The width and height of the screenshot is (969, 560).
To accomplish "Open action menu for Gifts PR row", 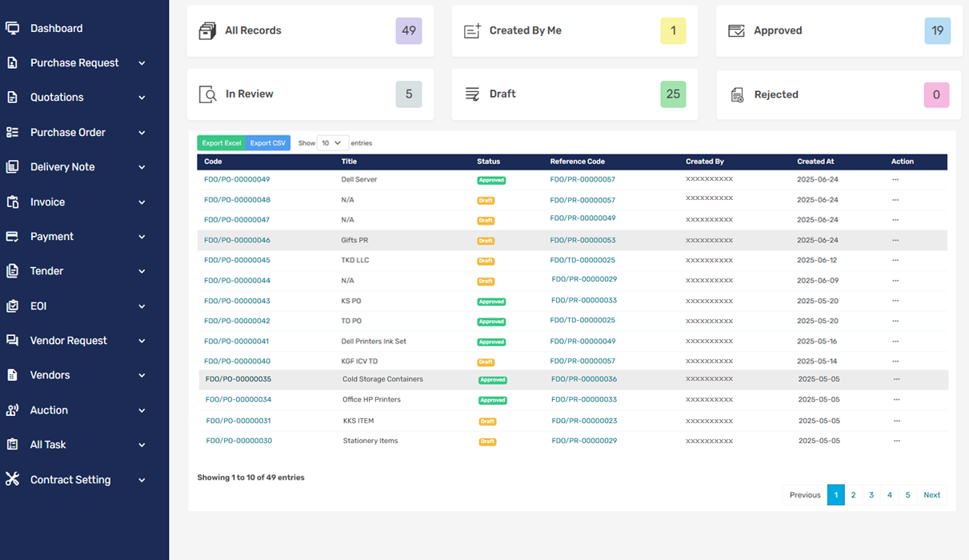I will coord(895,240).
